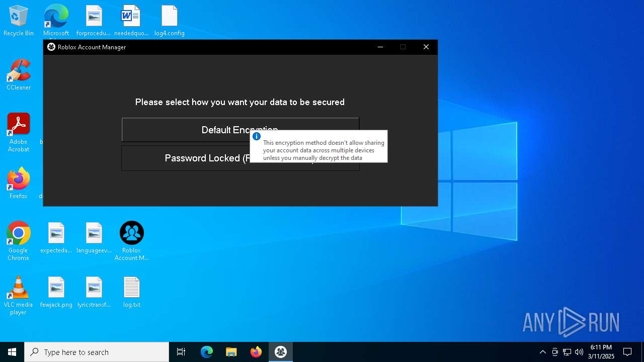
Task: Open File Explorer from the taskbar
Action: pyautogui.click(x=231, y=352)
